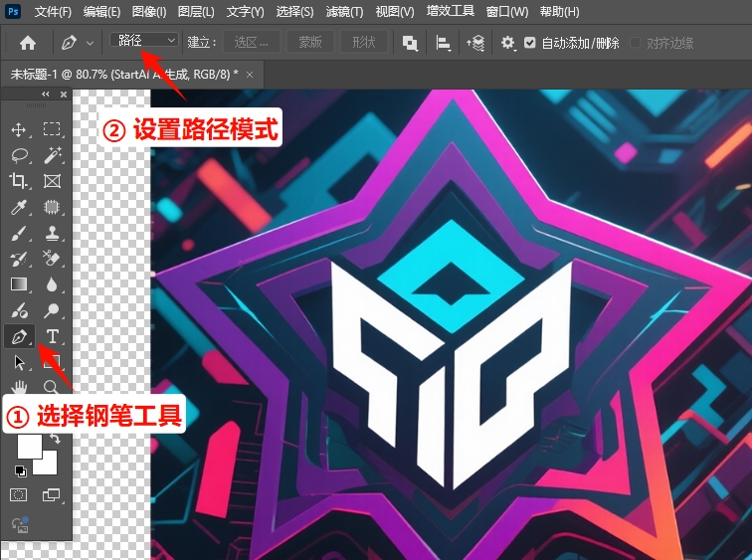Enable the 对齐边缘 checkbox
Screen dimensions: 752x560
pyautogui.click(x=635, y=43)
